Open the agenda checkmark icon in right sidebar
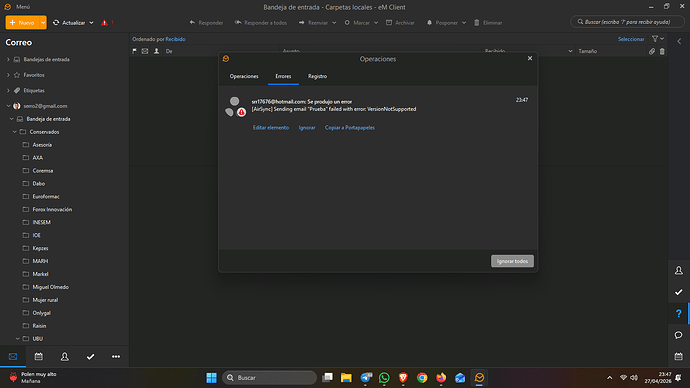The height and width of the screenshot is (388, 690). 679,292
